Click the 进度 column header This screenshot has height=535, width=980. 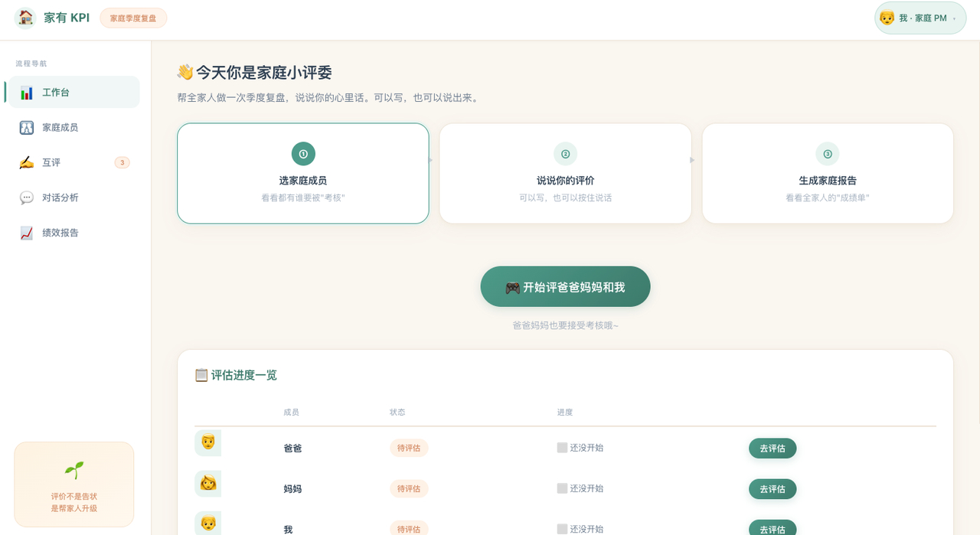(x=565, y=412)
